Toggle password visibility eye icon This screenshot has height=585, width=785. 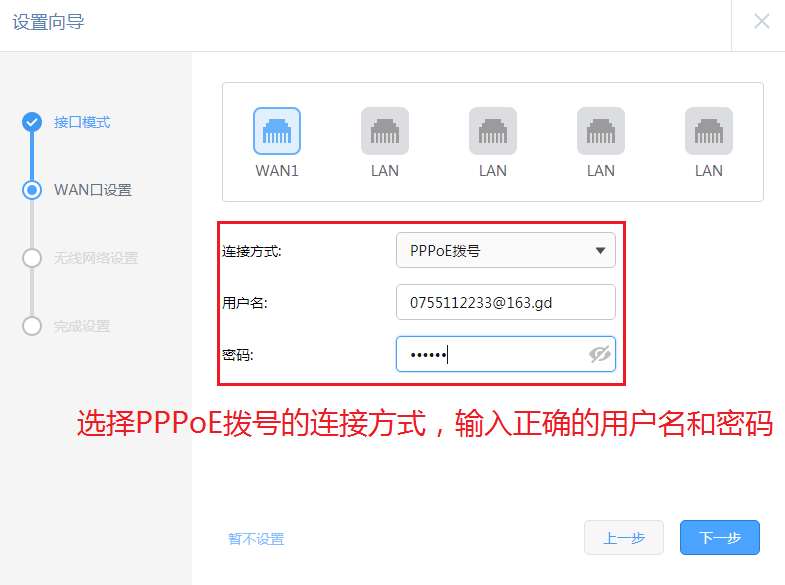click(x=599, y=354)
